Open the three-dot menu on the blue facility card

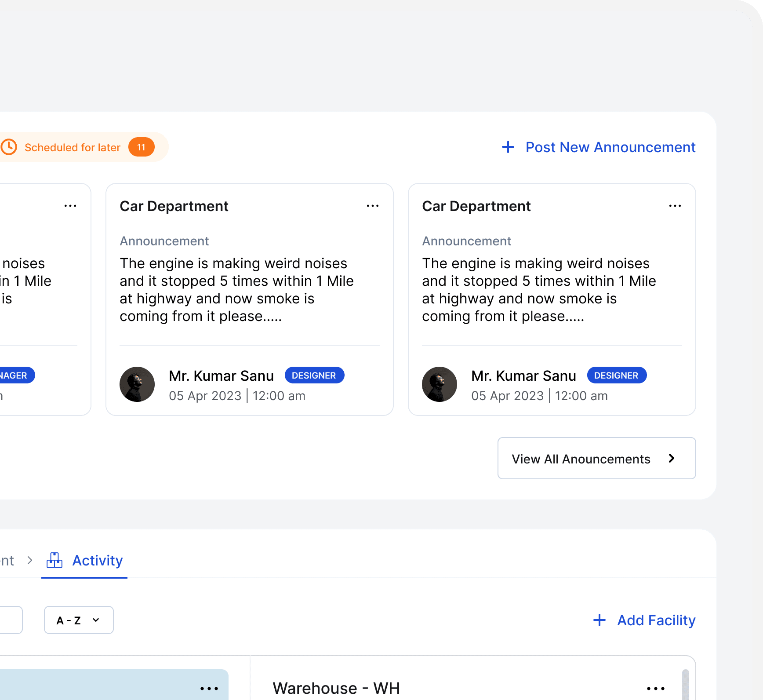click(209, 688)
